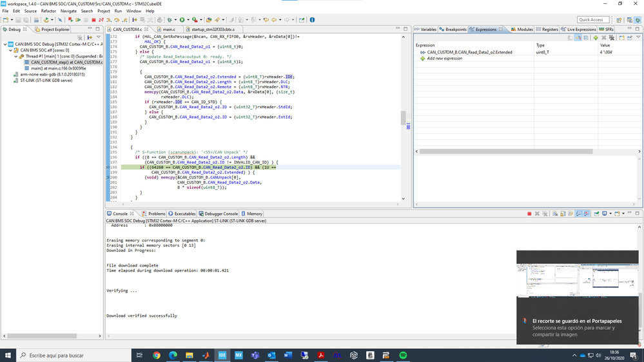Select CAN_CUSTOM_step() stack frame
Screen dimensions: 644x362
pyautogui.click(x=64, y=62)
